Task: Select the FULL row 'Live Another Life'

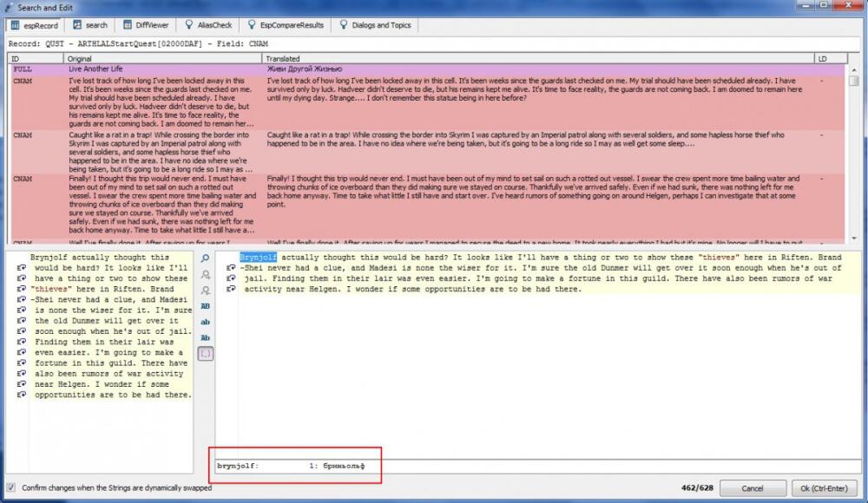Action: (427, 69)
